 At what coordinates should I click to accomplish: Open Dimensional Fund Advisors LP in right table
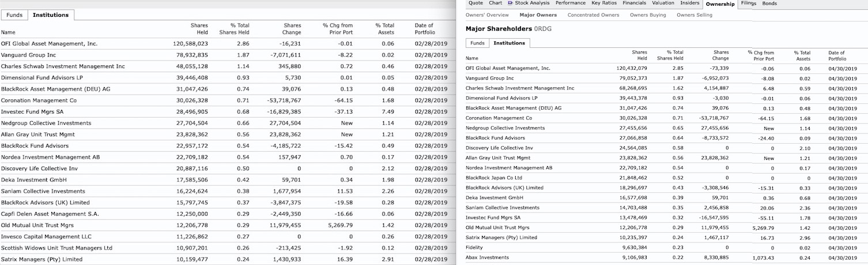(501, 98)
